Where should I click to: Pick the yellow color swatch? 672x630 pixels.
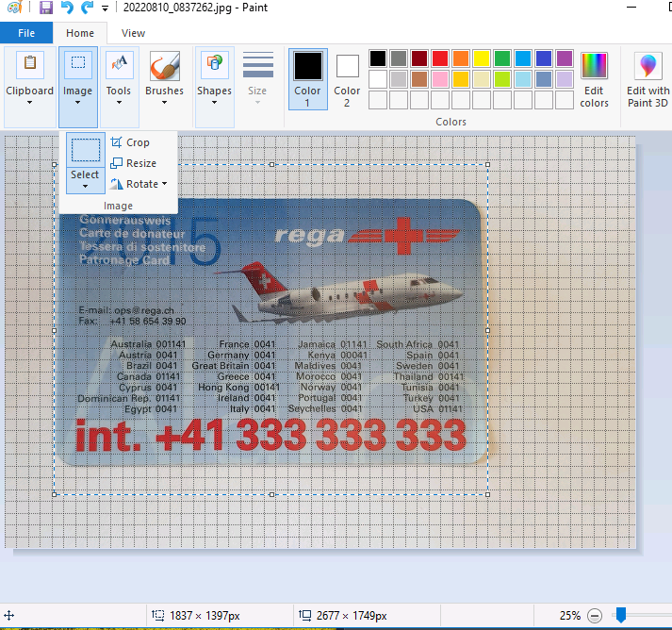click(x=482, y=58)
